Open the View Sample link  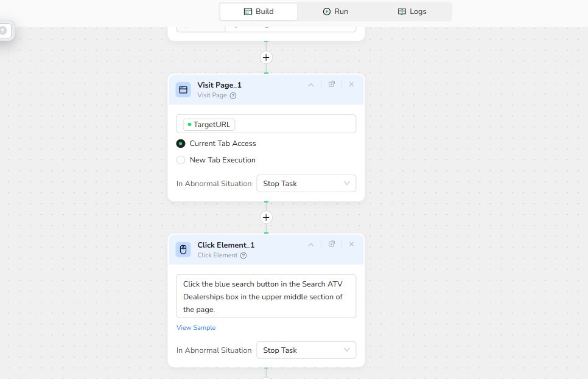[x=196, y=327]
